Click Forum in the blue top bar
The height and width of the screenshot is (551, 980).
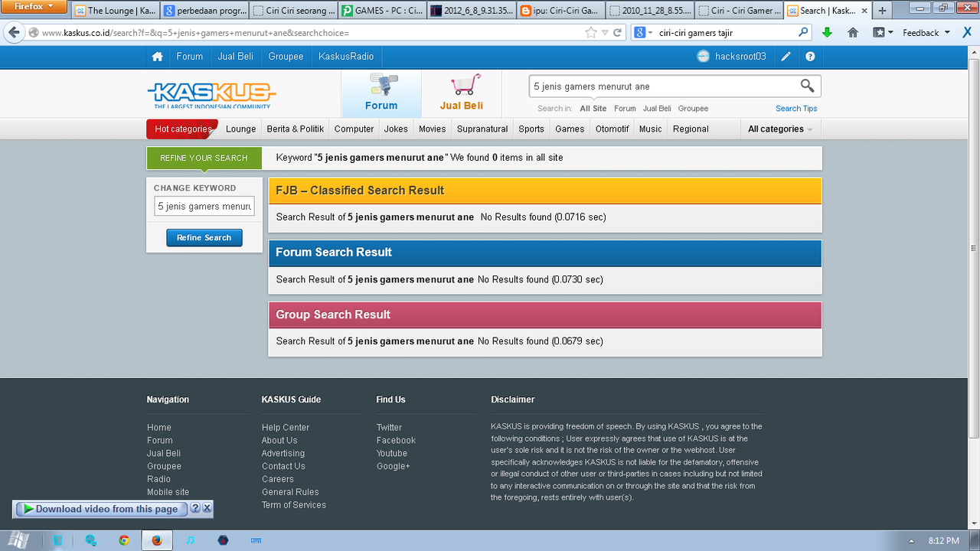coord(189,57)
